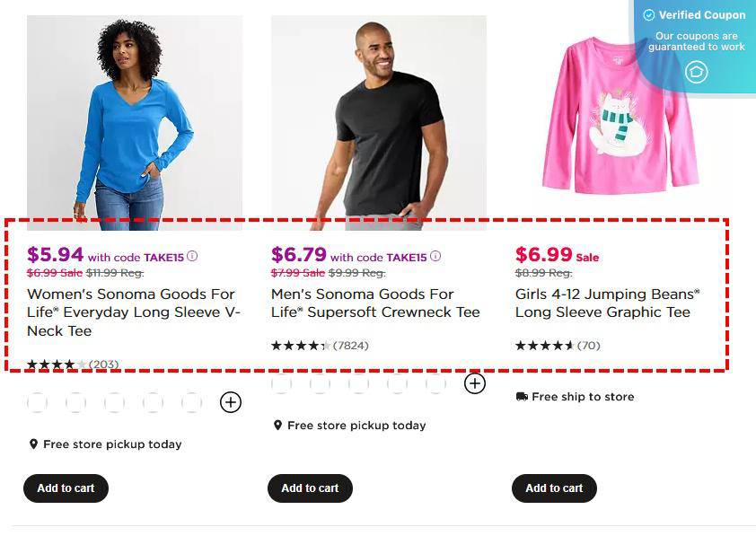The image size is (756, 536).
Task: Click the store icon on the coupon banner
Action: [697, 72]
